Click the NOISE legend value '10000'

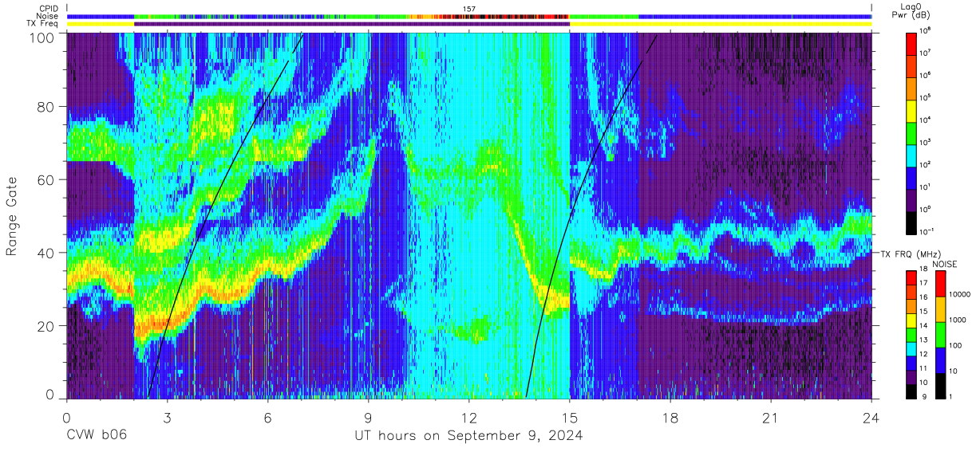pyautogui.click(x=961, y=295)
